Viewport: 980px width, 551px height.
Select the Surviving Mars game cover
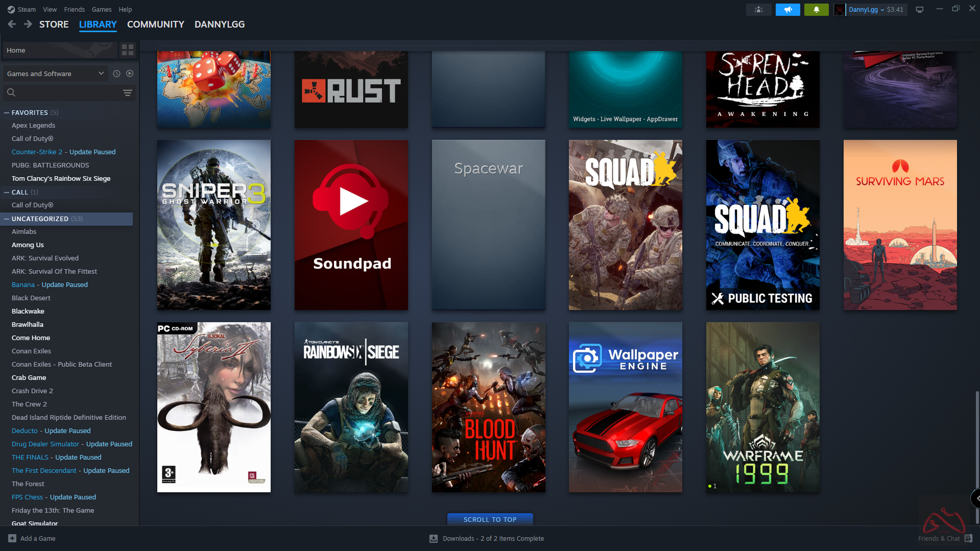click(x=900, y=225)
